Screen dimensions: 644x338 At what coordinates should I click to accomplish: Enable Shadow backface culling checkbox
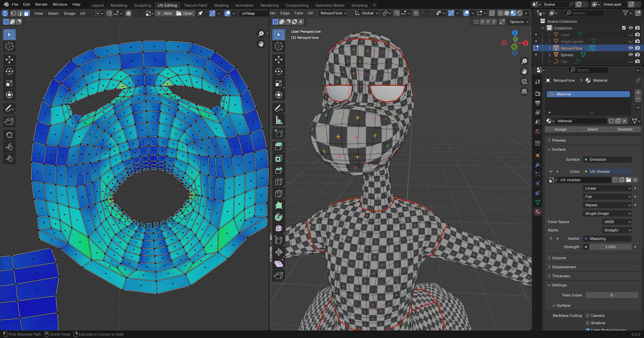pyautogui.click(x=588, y=323)
